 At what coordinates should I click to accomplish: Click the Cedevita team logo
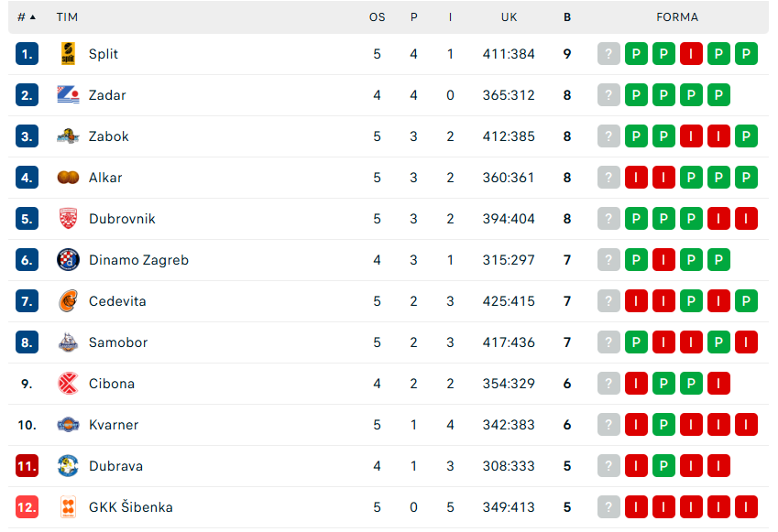[x=68, y=301]
